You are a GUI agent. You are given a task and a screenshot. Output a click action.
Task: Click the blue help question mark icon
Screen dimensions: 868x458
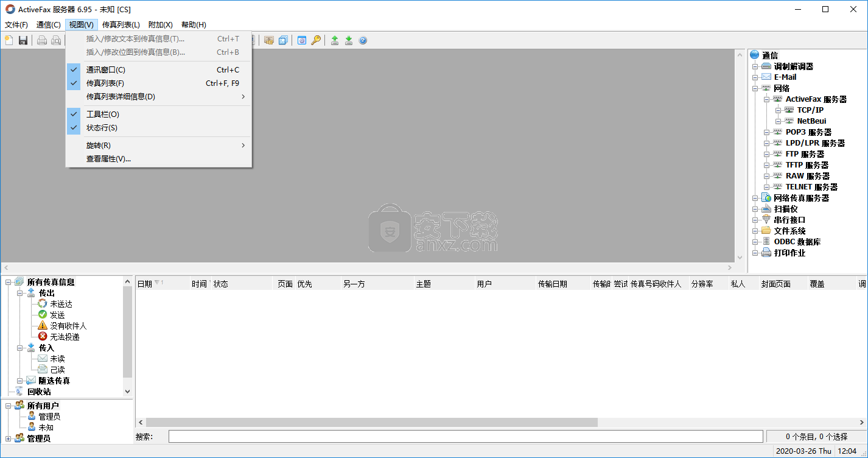tap(363, 40)
